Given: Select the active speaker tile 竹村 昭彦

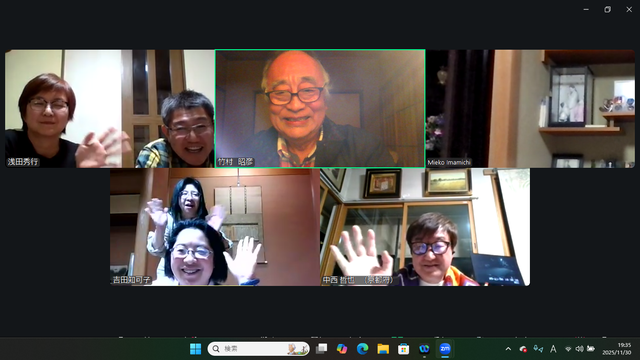Looking at the screenshot, I should pos(320,109).
